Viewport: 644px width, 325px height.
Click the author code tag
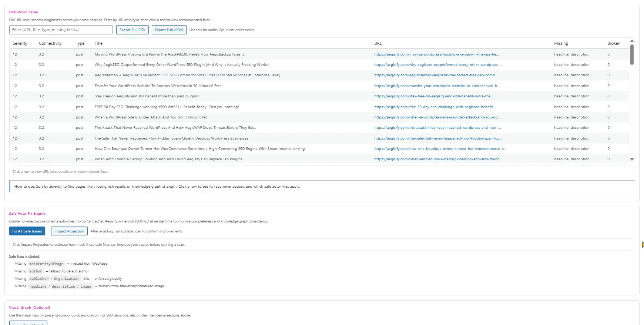click(36, 271)
